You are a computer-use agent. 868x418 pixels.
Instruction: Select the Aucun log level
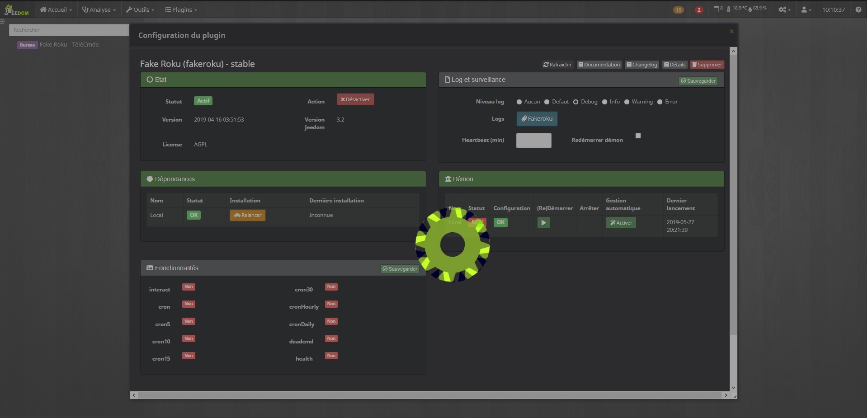[519, 102]
